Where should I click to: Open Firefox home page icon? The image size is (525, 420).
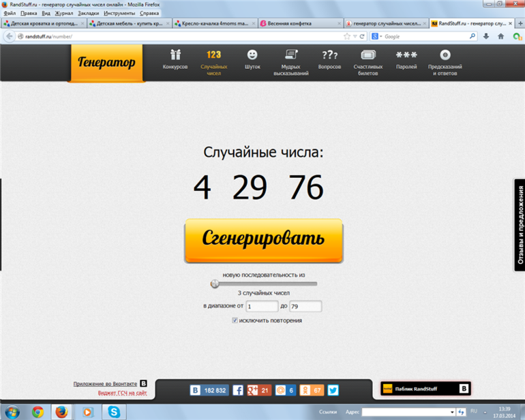pos(500,36)
